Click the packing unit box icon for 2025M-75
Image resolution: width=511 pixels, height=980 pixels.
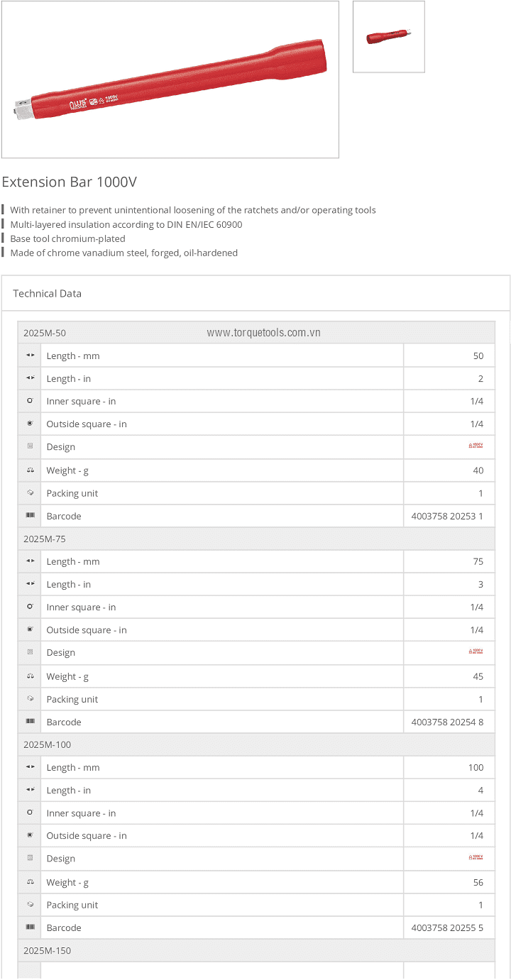(30, 699)
